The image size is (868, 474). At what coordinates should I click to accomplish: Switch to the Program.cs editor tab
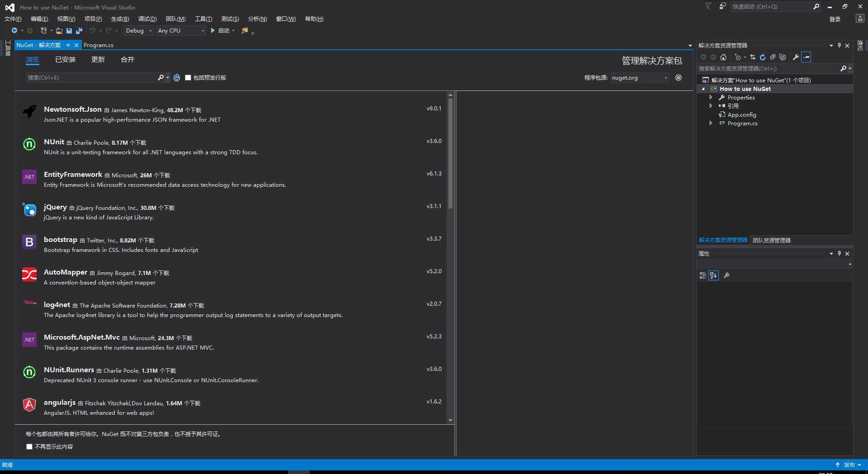pyautogui.click(x=99, y=45)
